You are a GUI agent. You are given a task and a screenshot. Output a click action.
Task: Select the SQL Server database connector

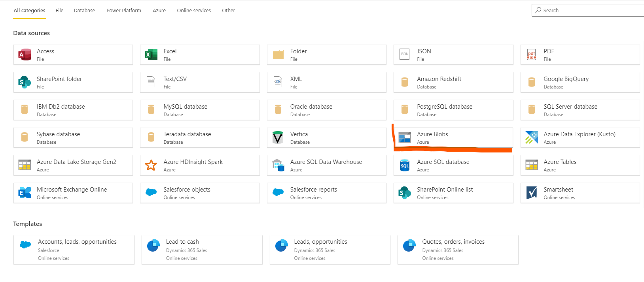pyautogui.click(x=580, y=110)
